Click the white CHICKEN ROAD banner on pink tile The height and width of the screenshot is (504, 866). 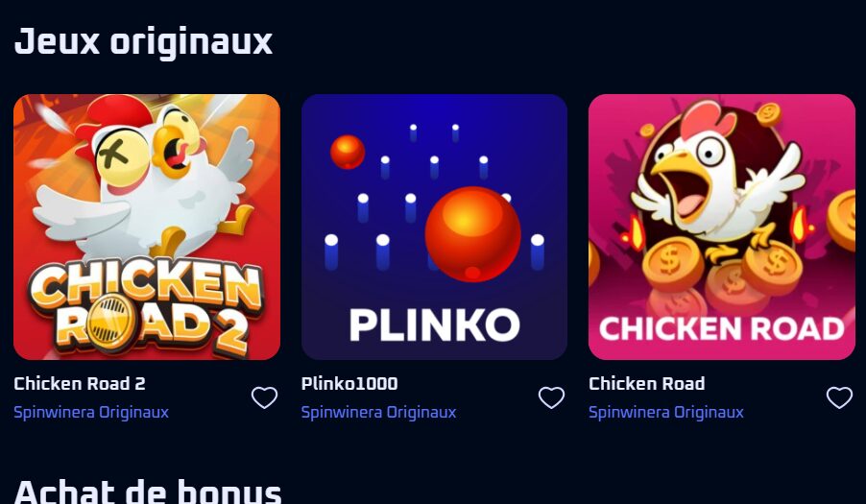pos(722,329)
